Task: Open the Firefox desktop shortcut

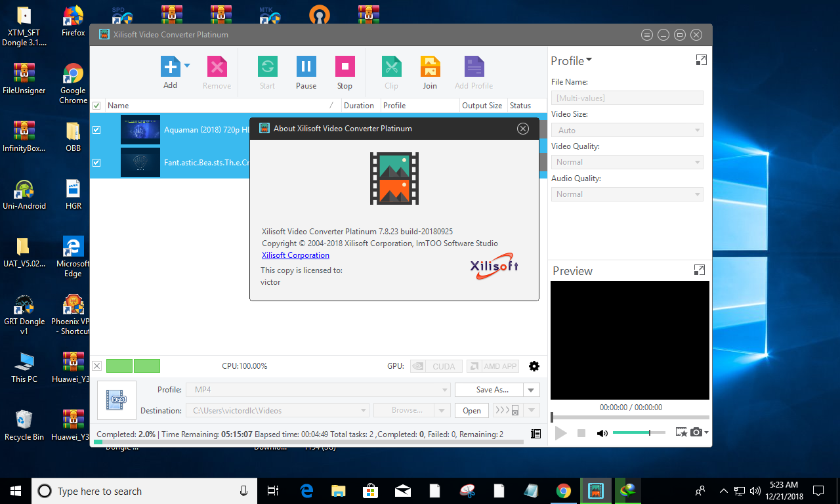Action: (x=73, y=22)
